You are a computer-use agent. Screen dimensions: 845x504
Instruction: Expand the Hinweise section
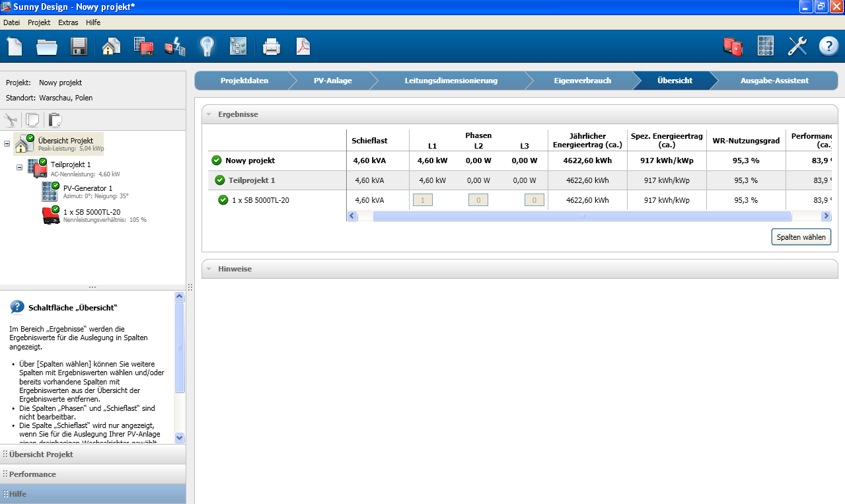click(x=209, y=269)
